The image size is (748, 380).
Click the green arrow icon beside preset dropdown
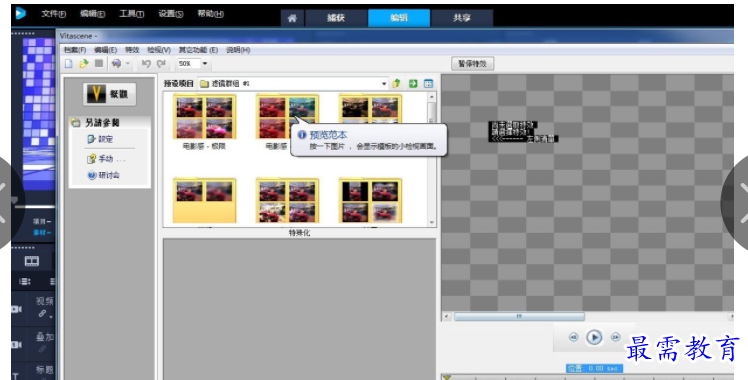pos(413,83)
